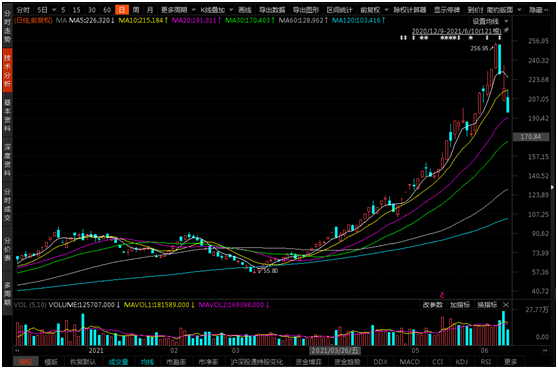The width and height of the screenshot is (558, 369).
Task: Toggle 显示停牌 display
Action: click(447, 10)
